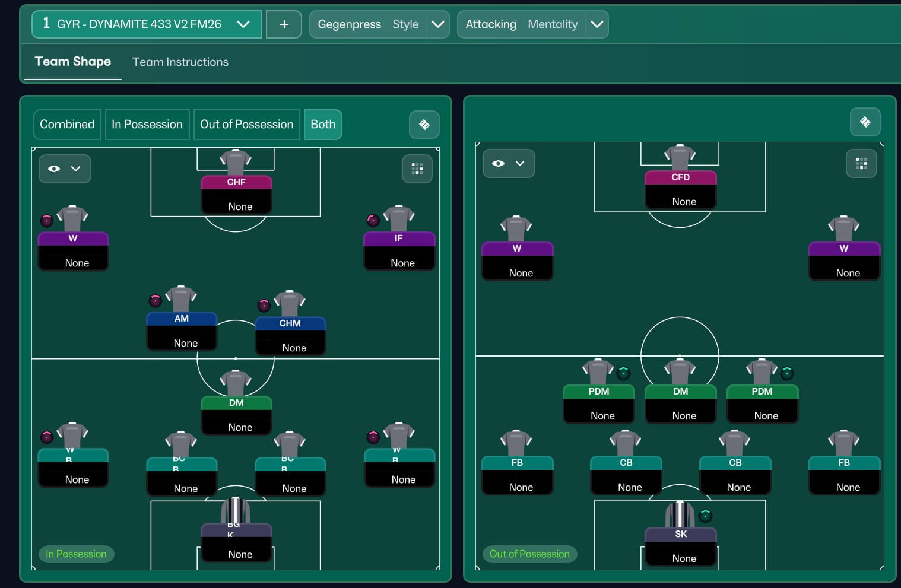Click the eraser icon in the Out of Possession panel

point(865,122)
